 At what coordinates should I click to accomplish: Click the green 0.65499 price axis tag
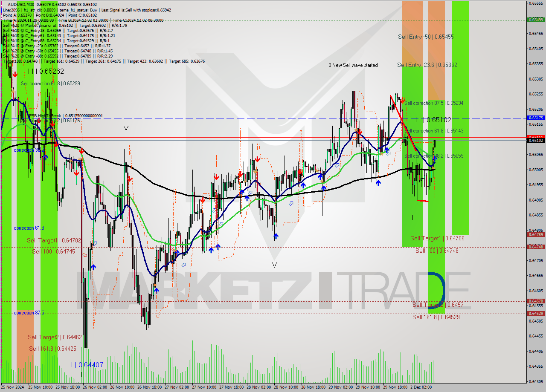[x=536, y=20]
